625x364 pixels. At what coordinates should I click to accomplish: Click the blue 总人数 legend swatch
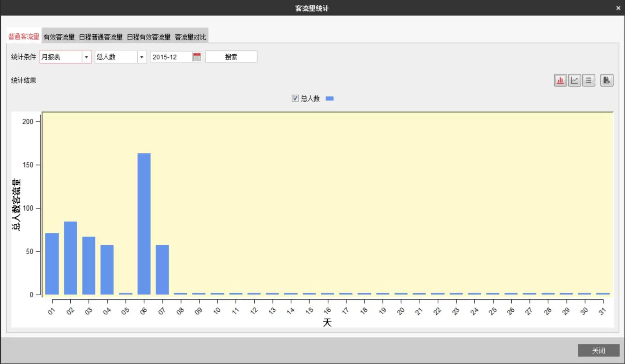tap(329, 98)
